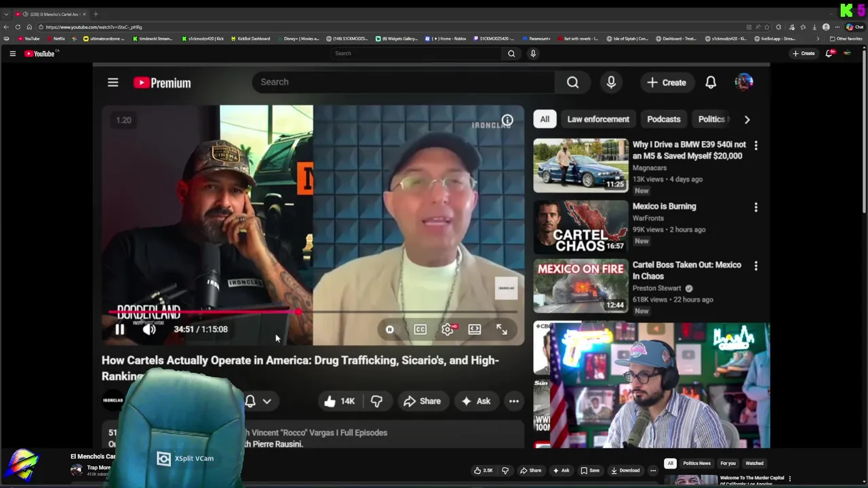The image size is (868, 488).
Task: Click the info card icon on the video
Action: pos(507,121)
